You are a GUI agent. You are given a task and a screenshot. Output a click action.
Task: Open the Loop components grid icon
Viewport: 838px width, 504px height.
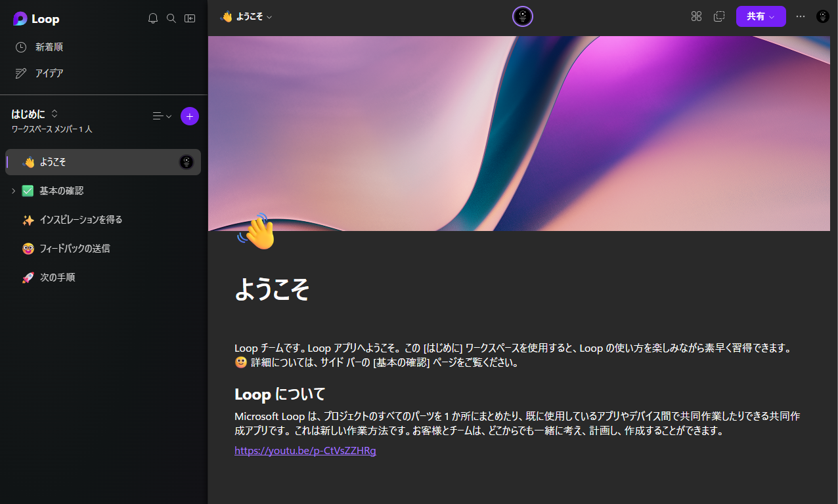(x=697, y=16)
